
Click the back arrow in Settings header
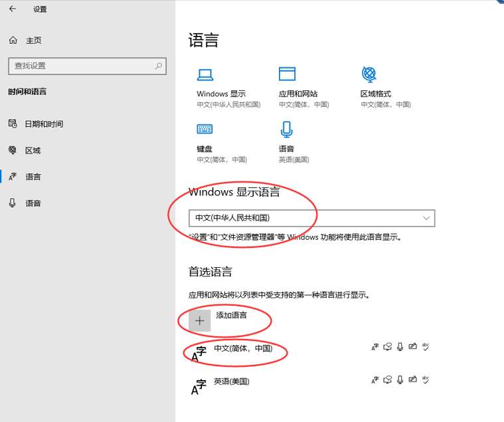[x=13, y=9]
